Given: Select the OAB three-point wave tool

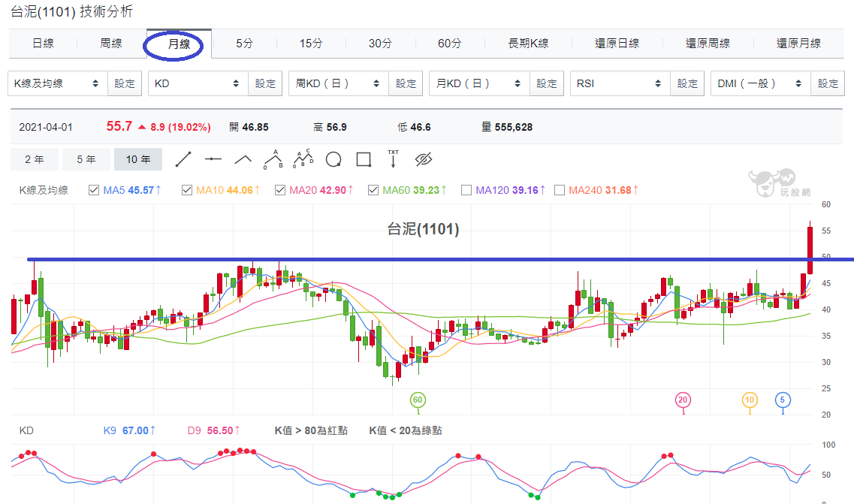Looking at the screenshot, I should pyautogui.click(x=273, y=159).
